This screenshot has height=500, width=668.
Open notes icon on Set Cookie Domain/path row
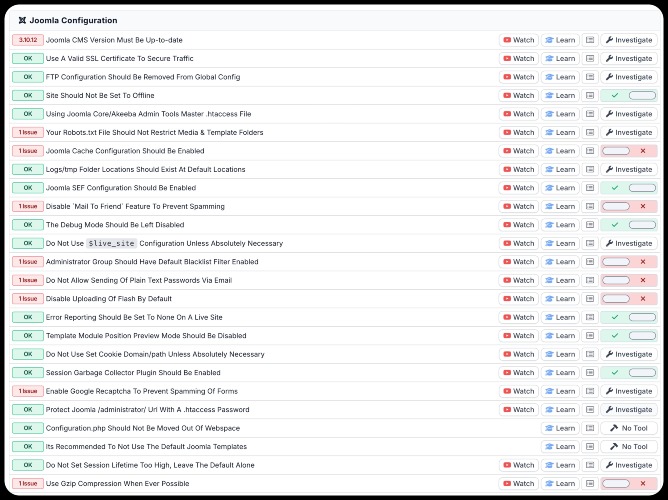pos(590,354)
